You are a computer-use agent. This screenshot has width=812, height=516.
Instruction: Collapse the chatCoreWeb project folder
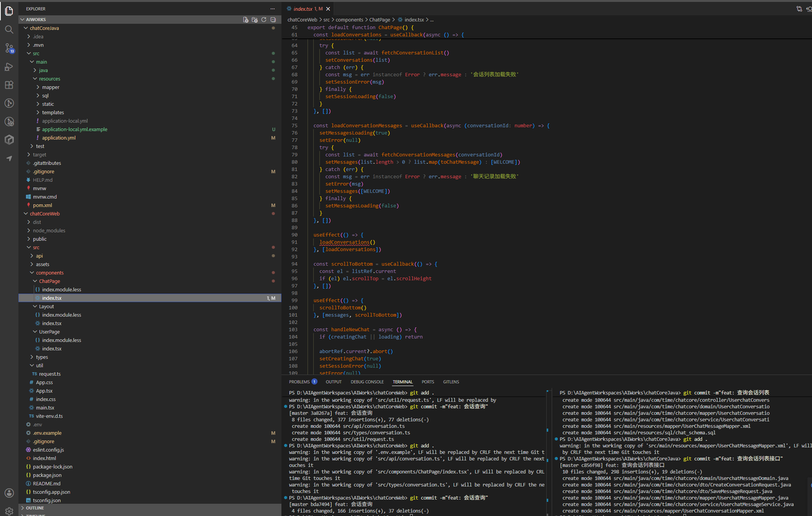click(44, 214)
